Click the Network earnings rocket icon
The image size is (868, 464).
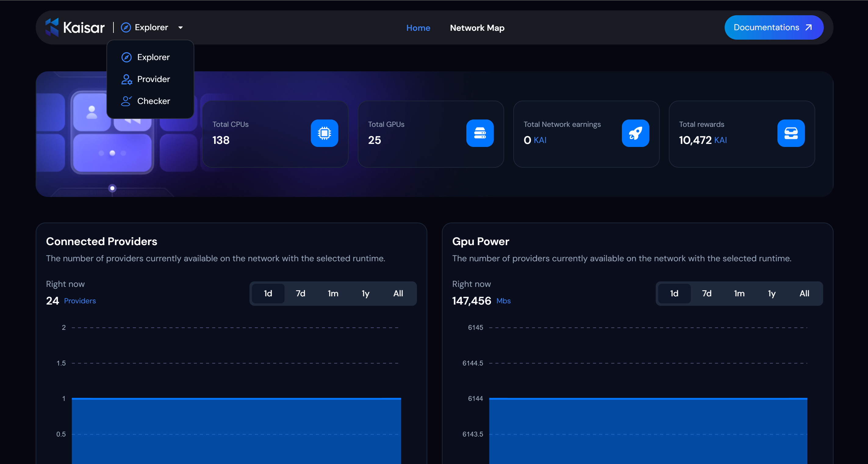pyautogui.click(x=635, y=133)
